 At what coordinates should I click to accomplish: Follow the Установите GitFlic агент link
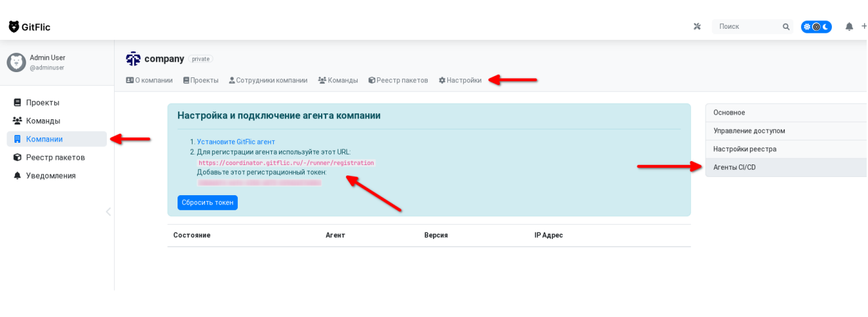pos(236,141)
